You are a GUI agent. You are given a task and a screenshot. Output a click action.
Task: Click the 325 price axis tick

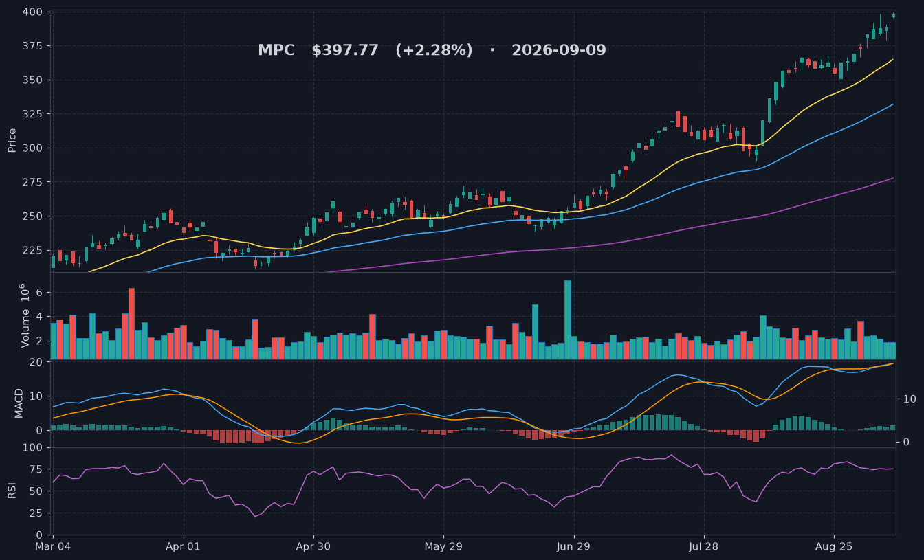click(x=32, y=114)
